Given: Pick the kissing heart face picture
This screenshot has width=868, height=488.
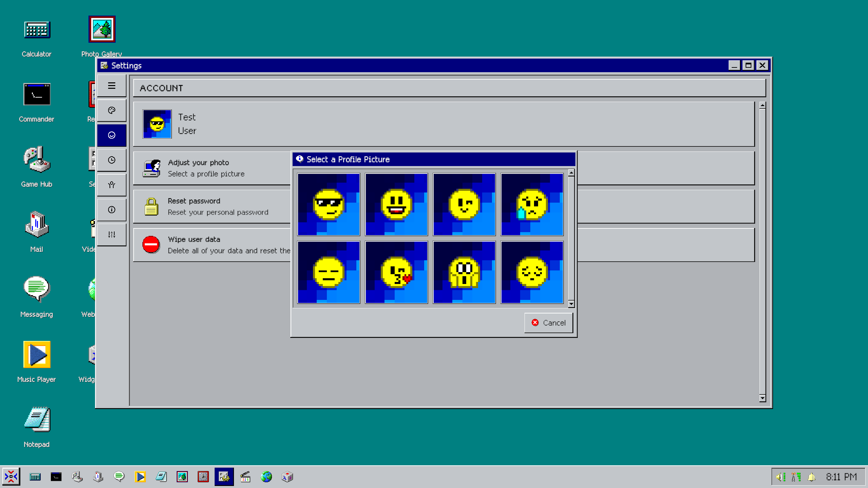Looking at the screenshot, I should [x=396, y=272].
